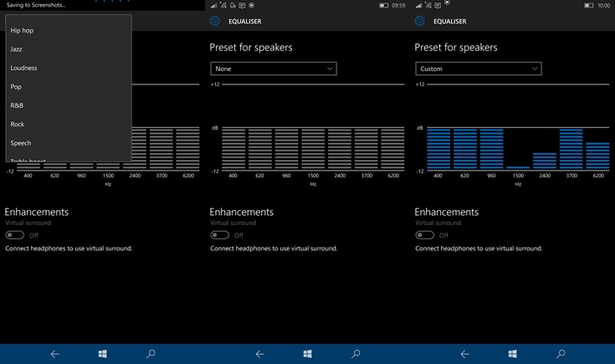Viewport: 615px width, 364px height.
Task: Click the dropdown arrow beside Custom
Action: tap(535, 69)
